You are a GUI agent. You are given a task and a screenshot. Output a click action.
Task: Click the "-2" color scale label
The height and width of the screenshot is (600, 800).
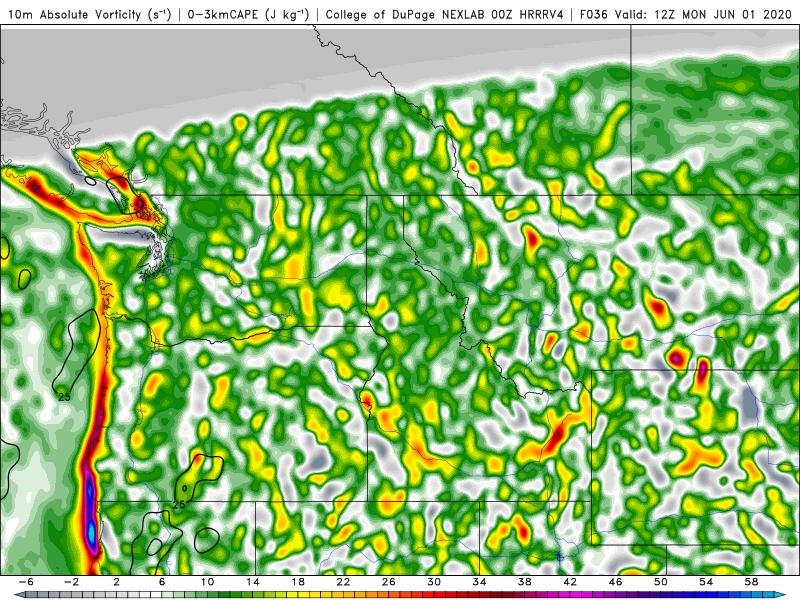pyautogui.click(x=72, y=582)
